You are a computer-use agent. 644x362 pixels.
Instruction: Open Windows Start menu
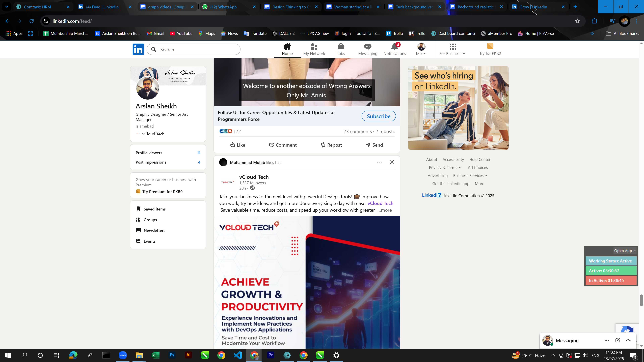pyautogui.click(x=8, y=355)
